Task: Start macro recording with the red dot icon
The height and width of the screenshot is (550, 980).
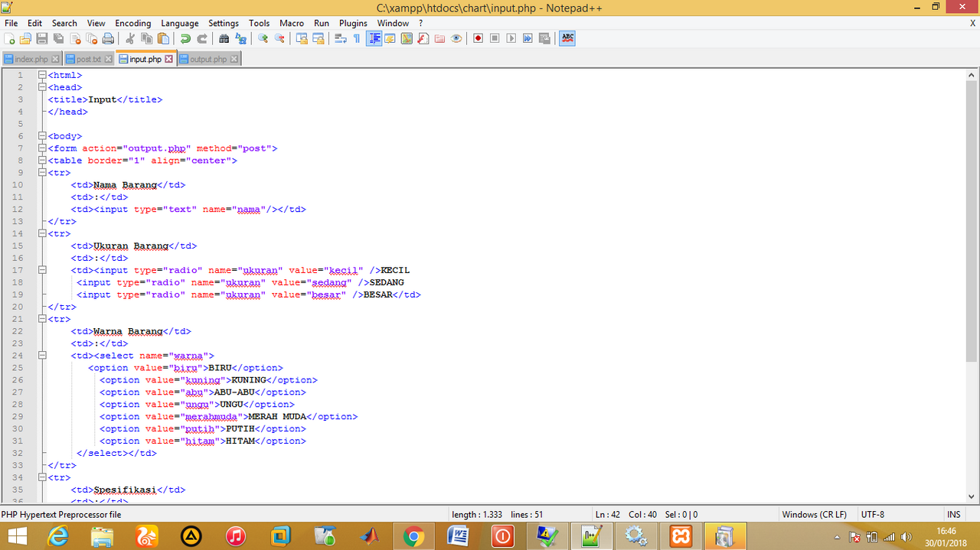Action: pos(478,38)
